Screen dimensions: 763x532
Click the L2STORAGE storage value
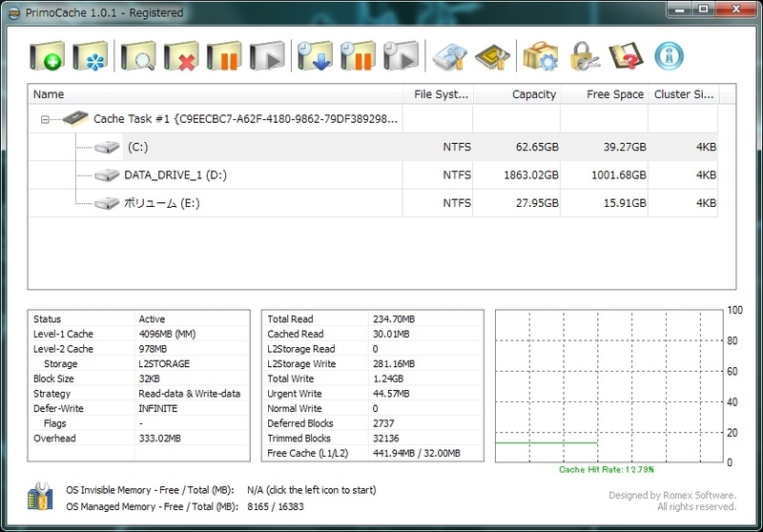coord(164,364)
